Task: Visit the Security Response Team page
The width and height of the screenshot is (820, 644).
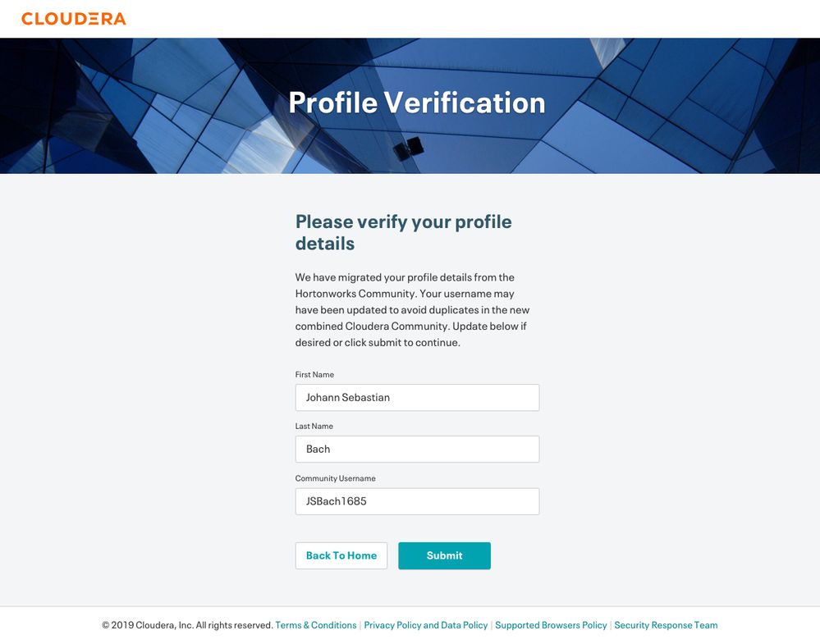Action: 666,624
